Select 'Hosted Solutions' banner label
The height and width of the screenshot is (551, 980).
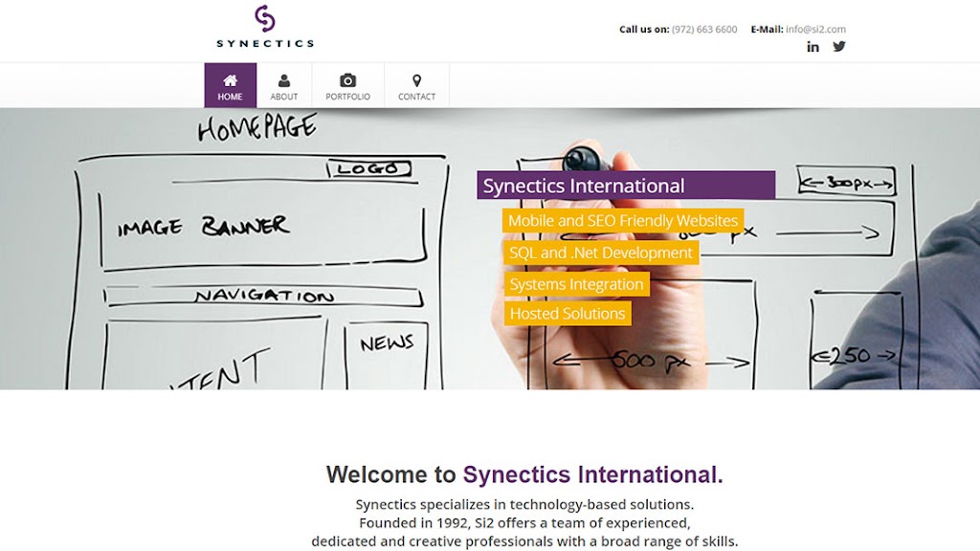568,314
